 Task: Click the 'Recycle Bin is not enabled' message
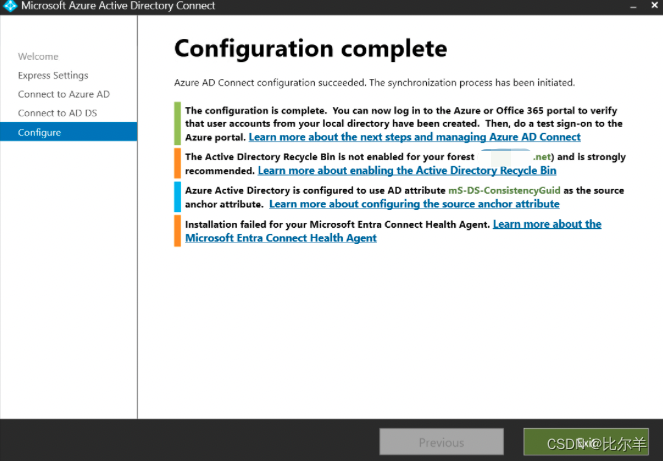(405, 163)
